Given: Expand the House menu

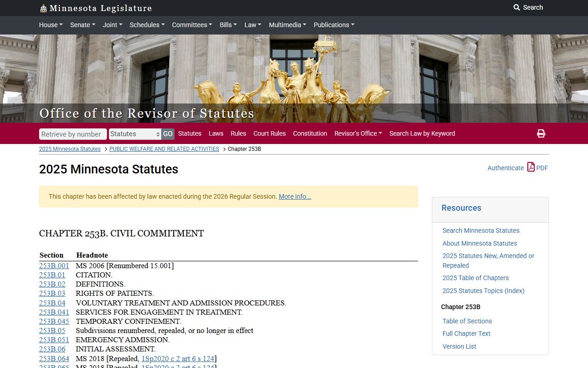Looking at the screenshot, I should (51, 25).
